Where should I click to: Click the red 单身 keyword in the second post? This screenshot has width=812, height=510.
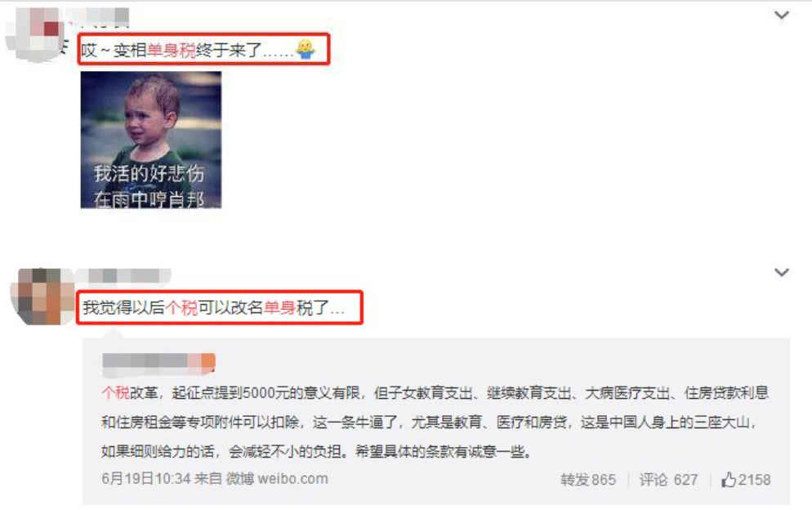click(279, 307)
